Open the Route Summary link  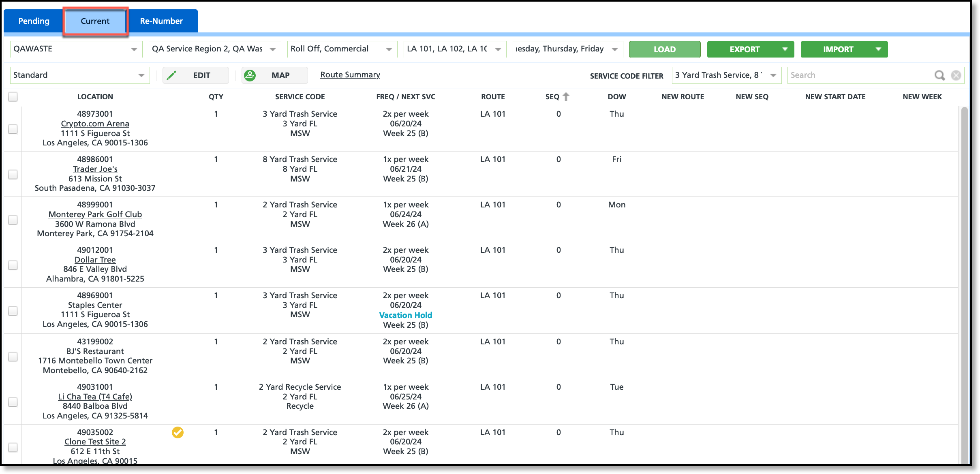coord(350,75)
